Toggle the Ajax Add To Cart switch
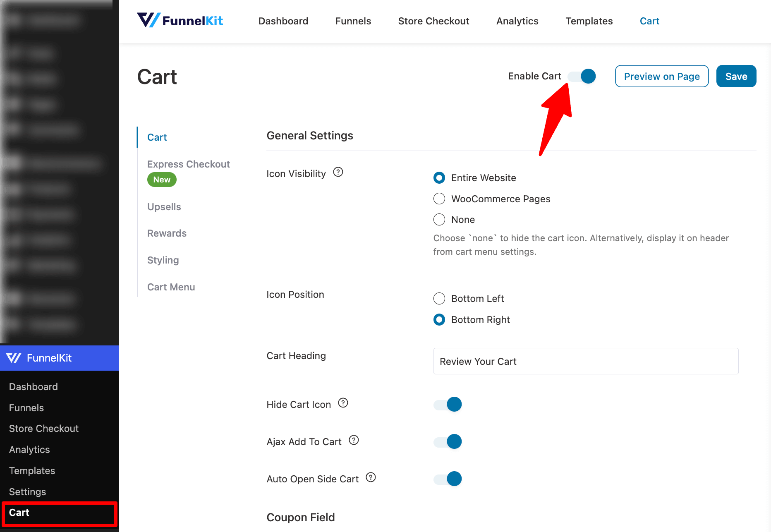Image resolution: width=771 pixels, height=532 pixels. click(x=448, y=441)
